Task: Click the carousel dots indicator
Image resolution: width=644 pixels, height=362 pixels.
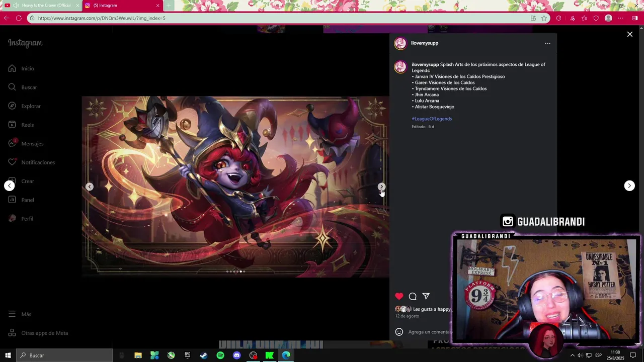Action: coord(235,271)
